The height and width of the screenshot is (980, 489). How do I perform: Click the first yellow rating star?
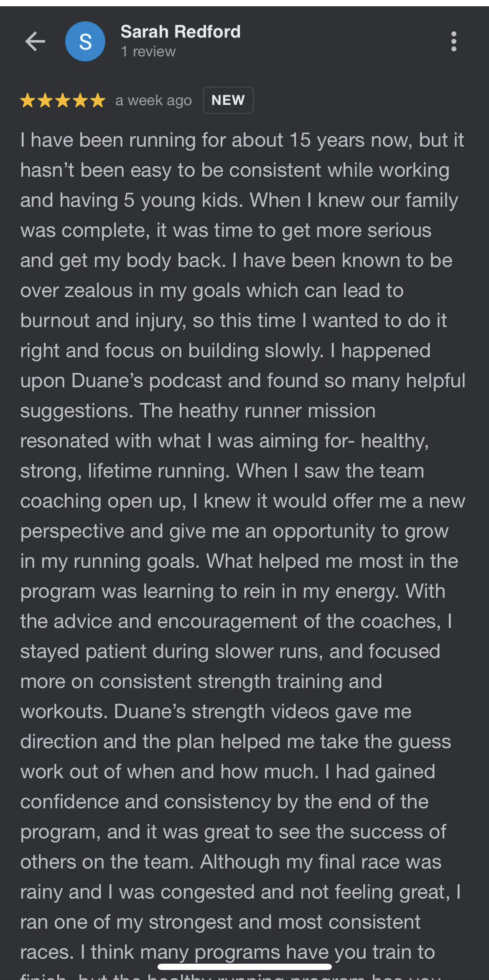[x=28, y=101]
